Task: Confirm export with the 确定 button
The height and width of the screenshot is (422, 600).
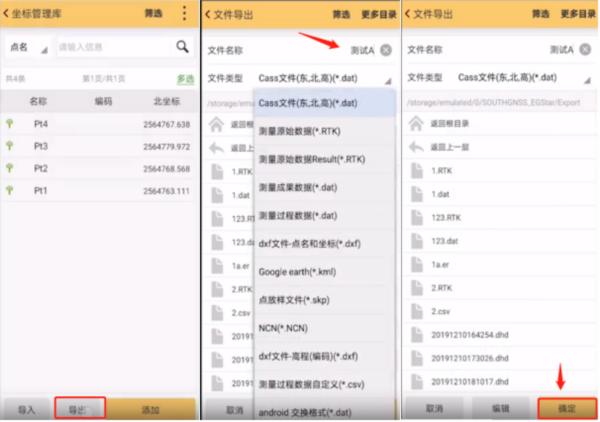Action: (567, 408)
